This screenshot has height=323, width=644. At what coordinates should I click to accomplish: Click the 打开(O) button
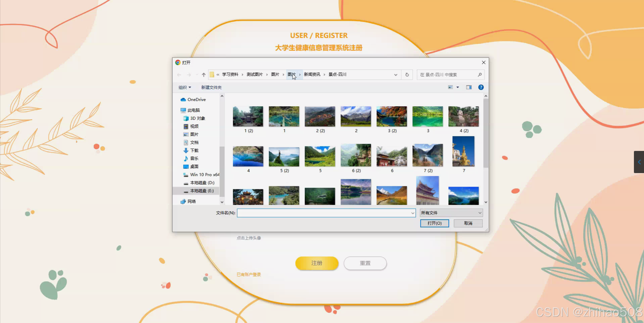[x=434, y=223]
